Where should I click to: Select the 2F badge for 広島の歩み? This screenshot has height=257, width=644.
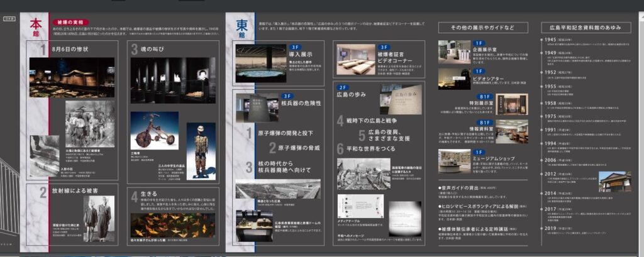point(343,87)
